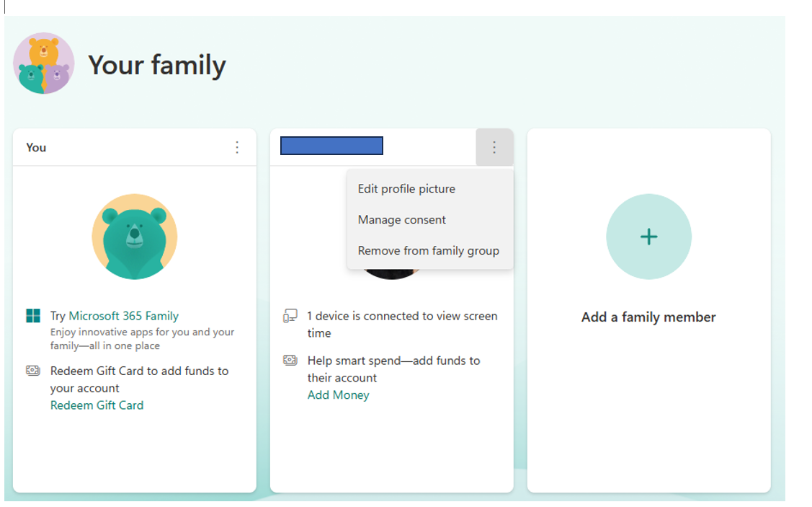Screen dimensions: 812x507
Task: Click the family bears logo icon
Action: click(43, 63)
